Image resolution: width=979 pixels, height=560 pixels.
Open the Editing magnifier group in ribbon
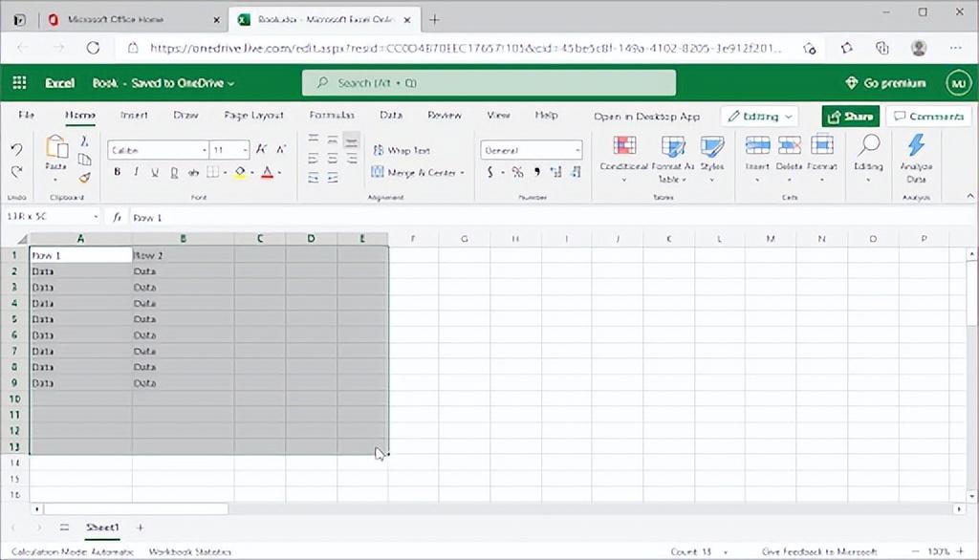coord(868,159)
